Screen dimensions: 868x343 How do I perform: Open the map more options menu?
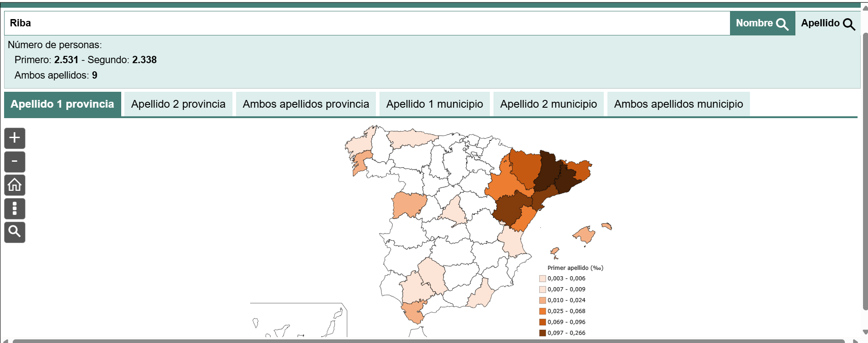pos(15,209)
